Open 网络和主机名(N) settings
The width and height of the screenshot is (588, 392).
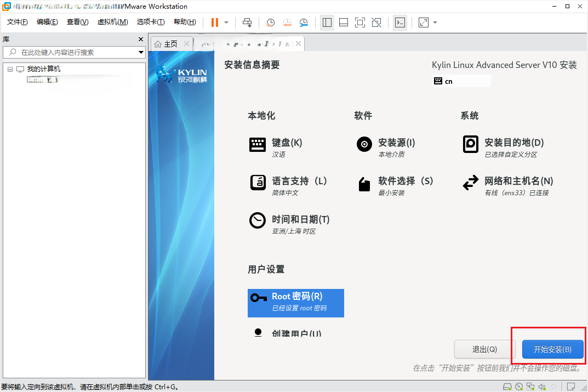coord(519,181)
